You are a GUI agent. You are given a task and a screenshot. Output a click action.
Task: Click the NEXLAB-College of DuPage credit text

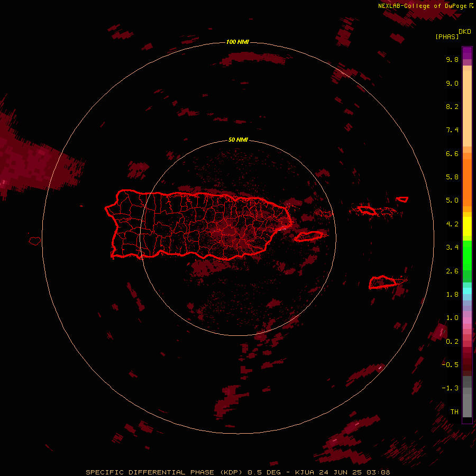click(x=422, y=6)
